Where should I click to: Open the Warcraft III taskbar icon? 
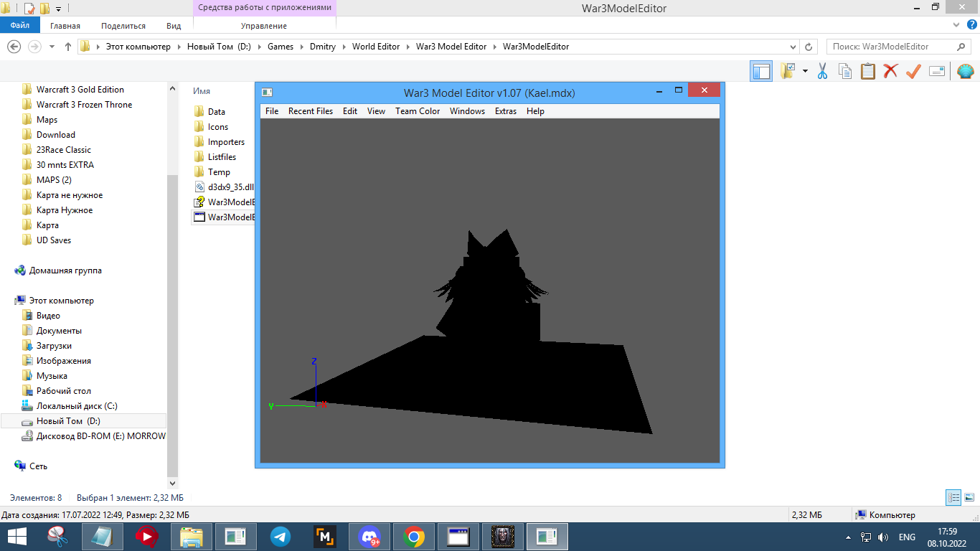pos(503,537)
